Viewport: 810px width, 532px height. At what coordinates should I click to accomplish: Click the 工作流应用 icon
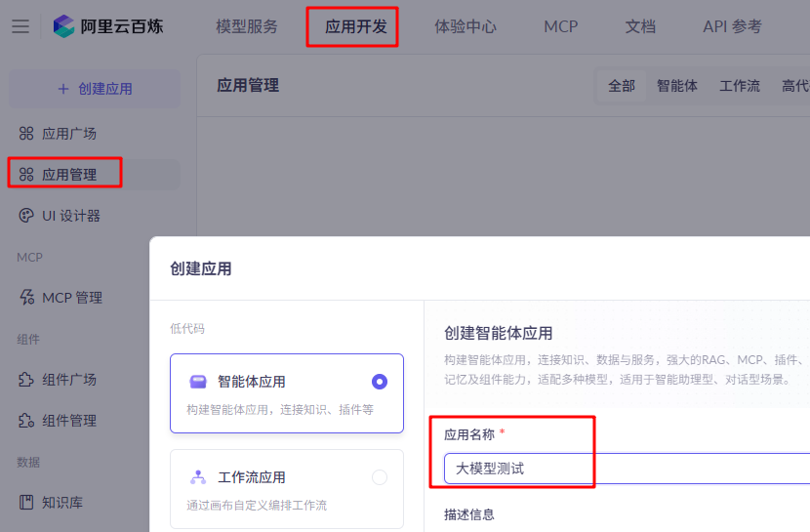198,477
